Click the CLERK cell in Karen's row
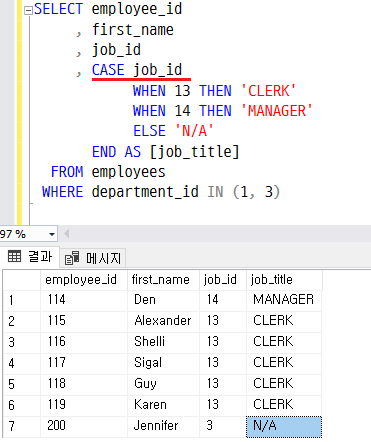371x442 pixels. point(284,405)
